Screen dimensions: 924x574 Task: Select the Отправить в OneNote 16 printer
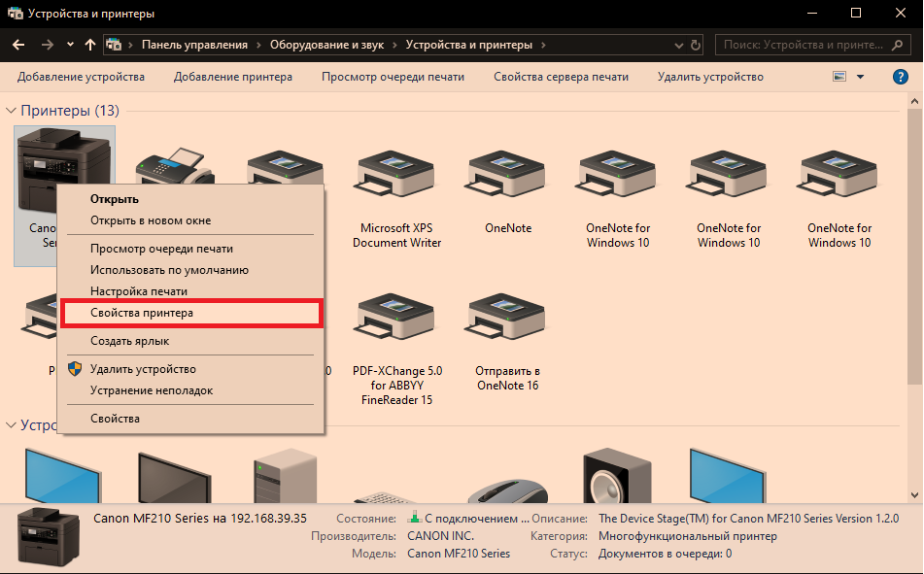pyautogui.click(x=508, y=342)
